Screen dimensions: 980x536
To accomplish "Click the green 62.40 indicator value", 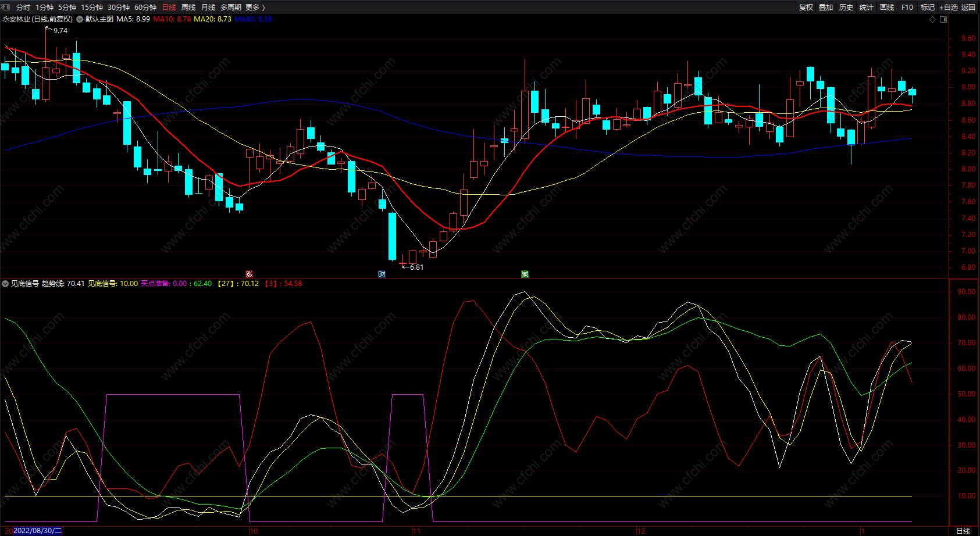I will click(202, 284).
